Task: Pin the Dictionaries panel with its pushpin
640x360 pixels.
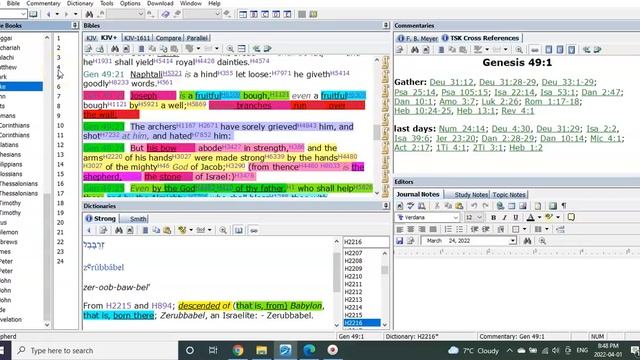Action: coord(386,206)
